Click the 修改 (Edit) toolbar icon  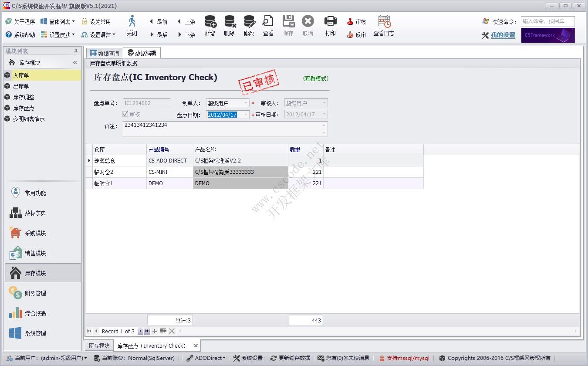tap(249, 22)
